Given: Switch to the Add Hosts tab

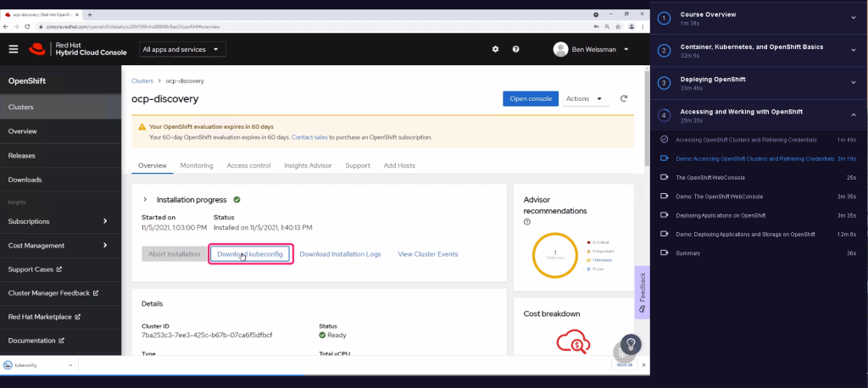Looking at the screenshot, I should pyautogui.click(x=399, y=165).
